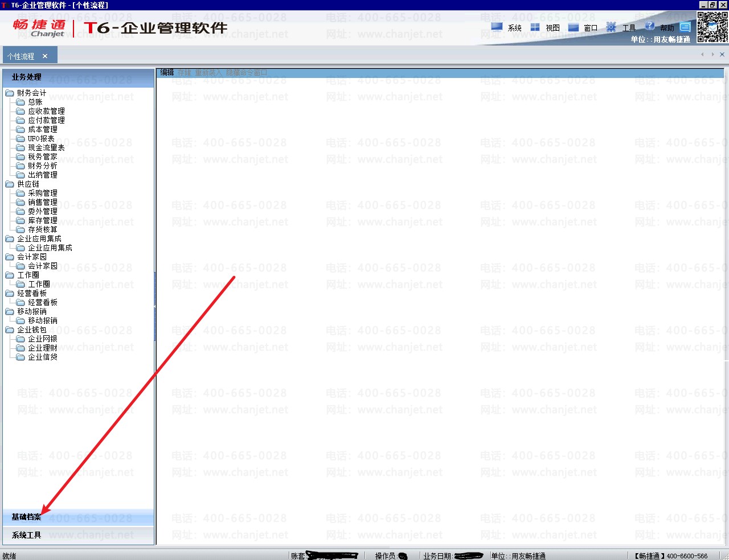729x560 pixels.
Task: Expand the 基础档案 panel header
Action: click(x=79, y=517)
